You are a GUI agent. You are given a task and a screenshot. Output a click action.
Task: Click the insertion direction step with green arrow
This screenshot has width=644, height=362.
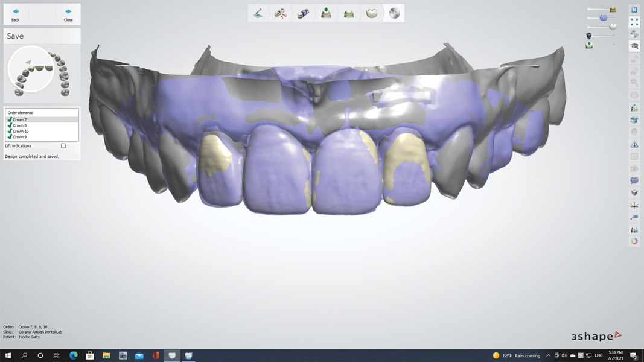(x=326, y=13)
